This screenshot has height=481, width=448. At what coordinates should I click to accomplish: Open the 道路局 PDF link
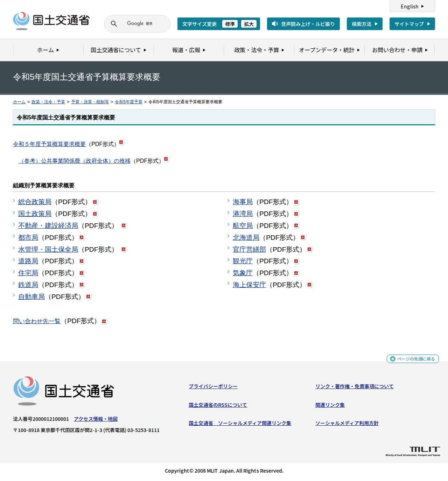(28, 261)
